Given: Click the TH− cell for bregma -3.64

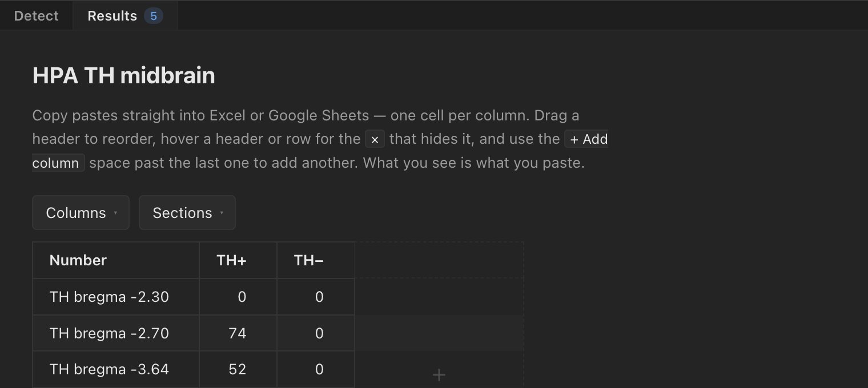Looking at the screenshot, I should coord(316,369).
